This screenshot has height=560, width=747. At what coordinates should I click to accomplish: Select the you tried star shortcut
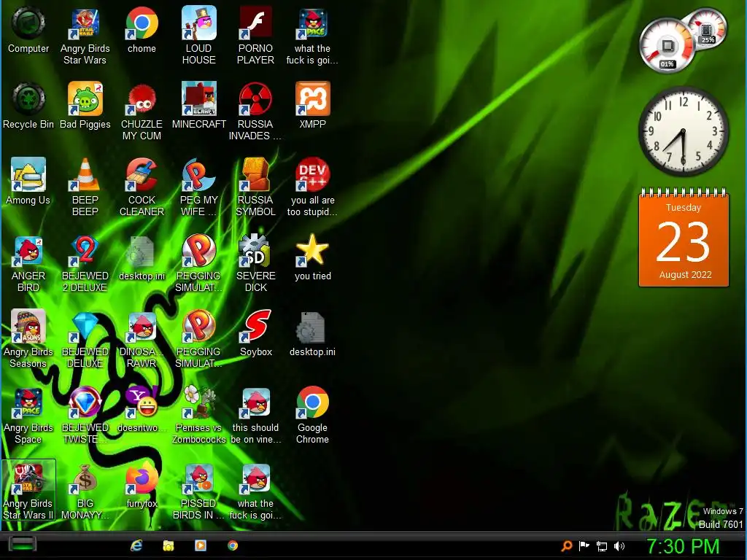click(x=312, y=257)
